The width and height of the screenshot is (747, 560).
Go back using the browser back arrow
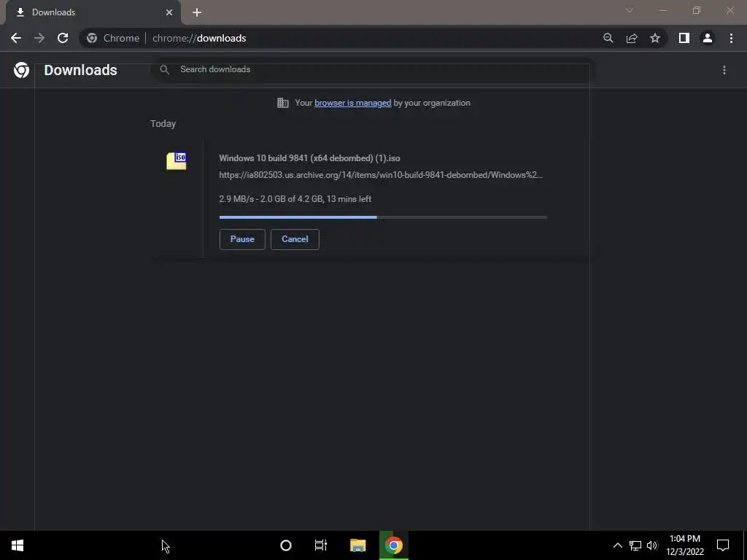(x=16, y=38)
